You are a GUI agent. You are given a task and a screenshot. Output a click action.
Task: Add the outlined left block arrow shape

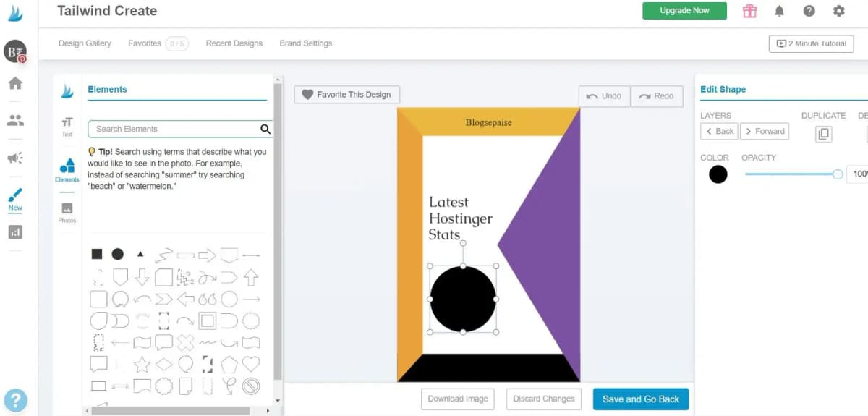coord(186,299)
